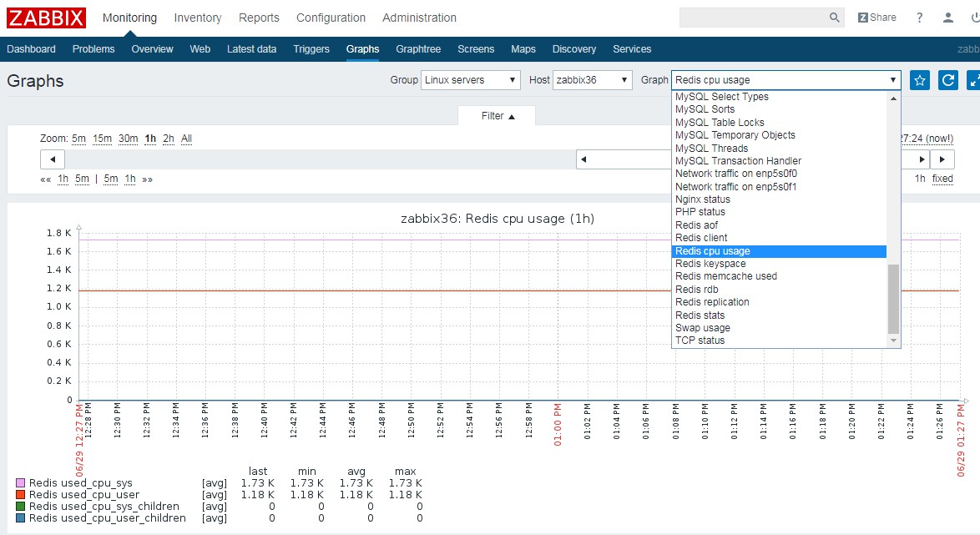This screenshot has width=980, height=535.
Task: Choose Swap usage in the graph list
Action: pyautogui.click(x=702, y=328)
